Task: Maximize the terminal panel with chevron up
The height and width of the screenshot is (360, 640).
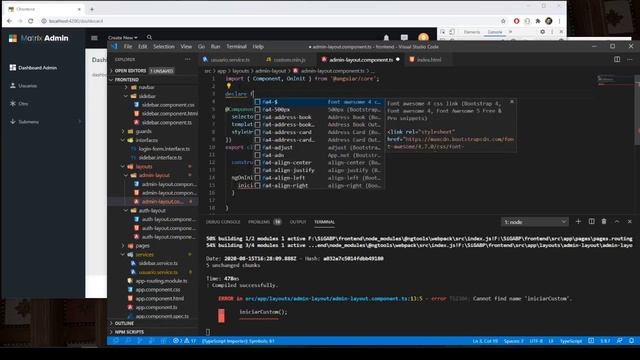Action: click(617, 221)
